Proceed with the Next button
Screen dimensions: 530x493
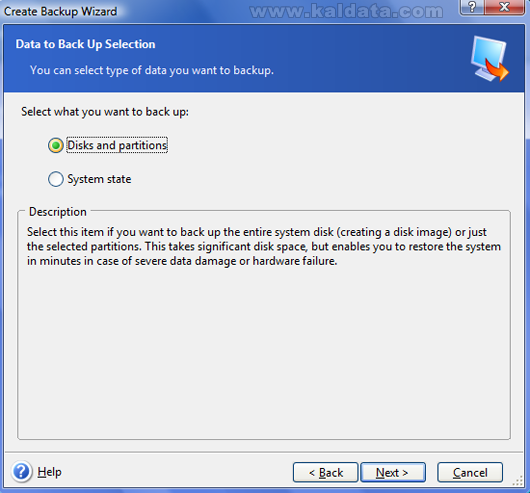tap(393, 472)
